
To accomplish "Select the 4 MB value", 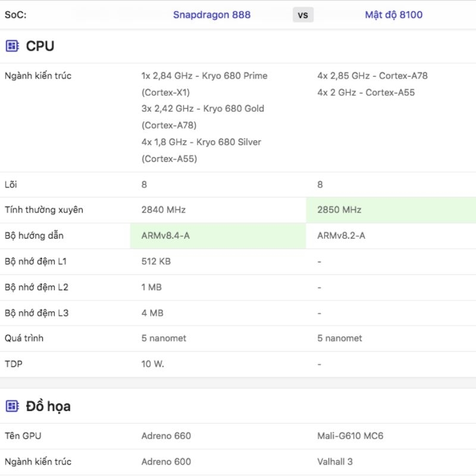I will coord(152,313).
